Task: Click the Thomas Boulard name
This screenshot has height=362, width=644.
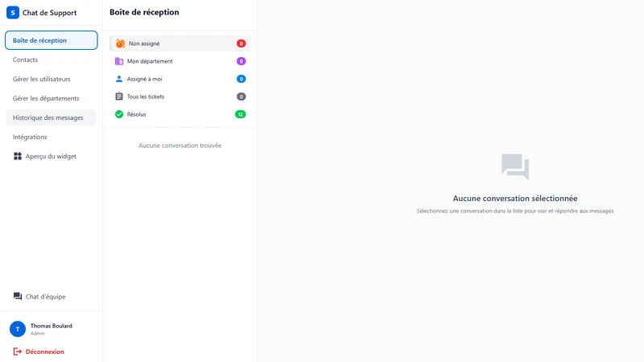Action: pyautogui.click(x=52, y=326)
